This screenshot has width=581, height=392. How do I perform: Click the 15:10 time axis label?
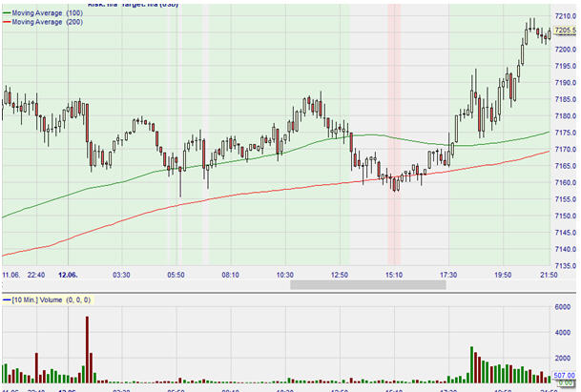394,275
